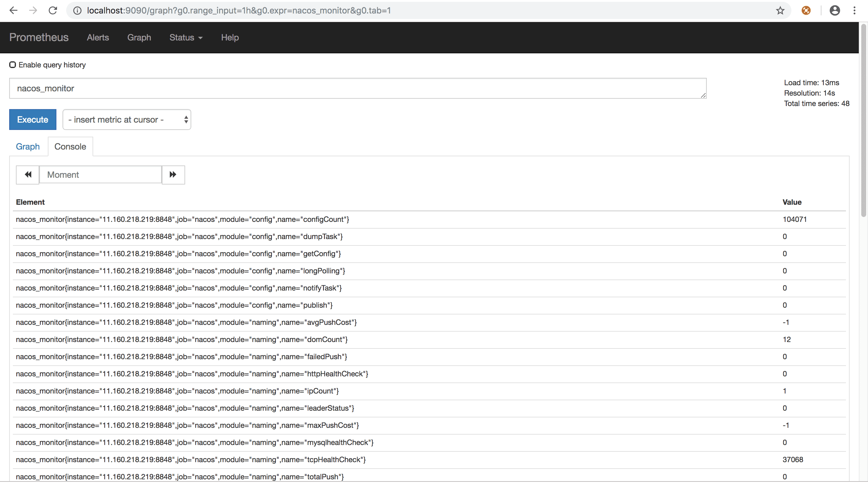This screenshot has height=483, width=868.
Task: Click the nacos_monitor expression input box
Action: click(357, 88)
